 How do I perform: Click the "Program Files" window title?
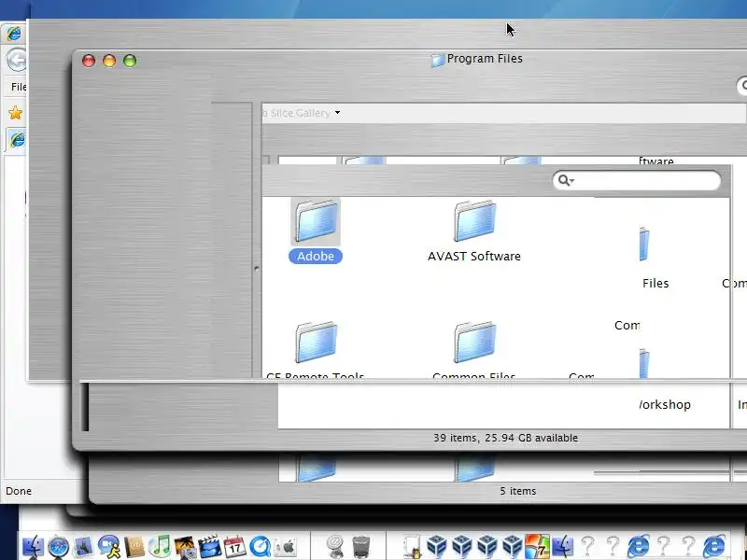pos(485,59)
